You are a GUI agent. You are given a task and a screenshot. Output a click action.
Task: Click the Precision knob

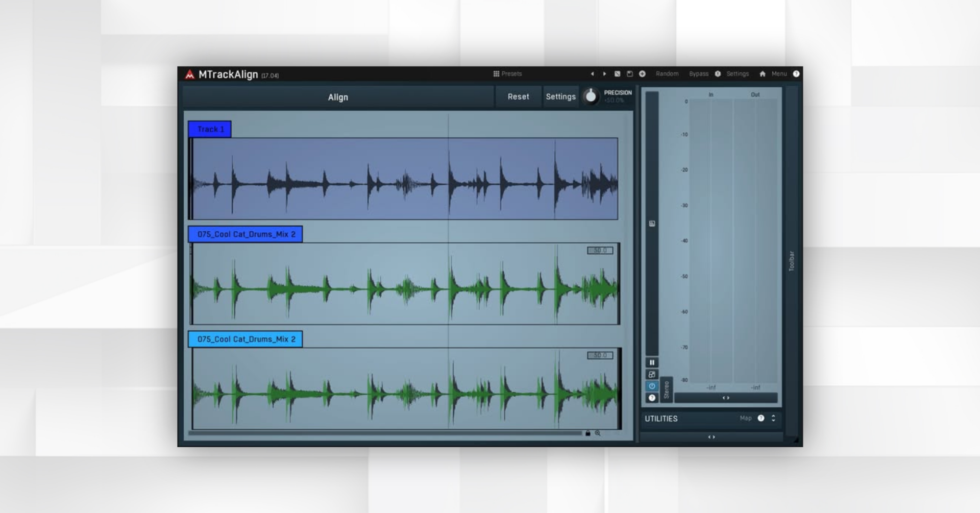pos(591,96)
